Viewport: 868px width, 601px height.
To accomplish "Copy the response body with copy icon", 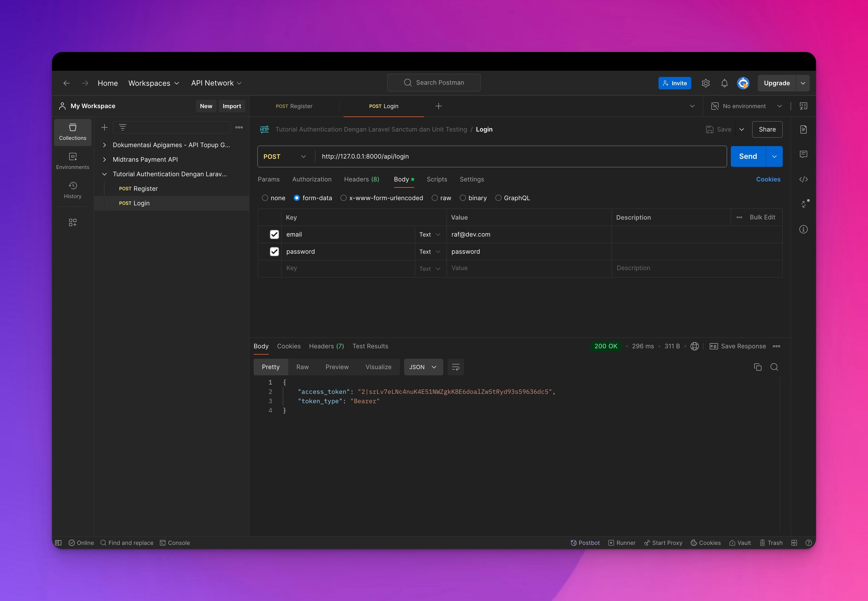I will click(757, 367).
